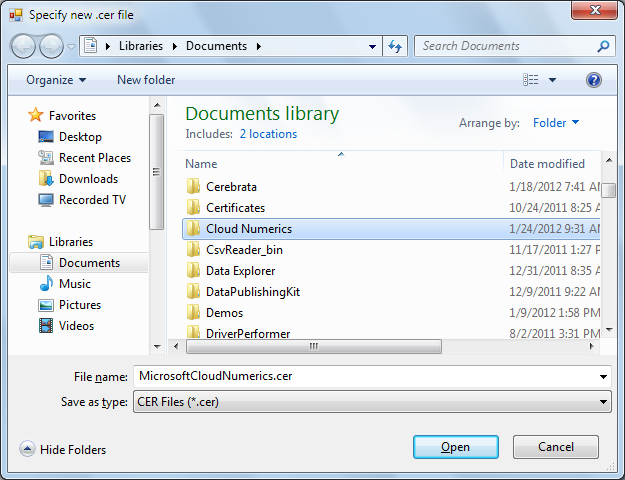Close the Specify new .cer file dialog
This screenshot has height=480, width=625.
click(594, 10)
